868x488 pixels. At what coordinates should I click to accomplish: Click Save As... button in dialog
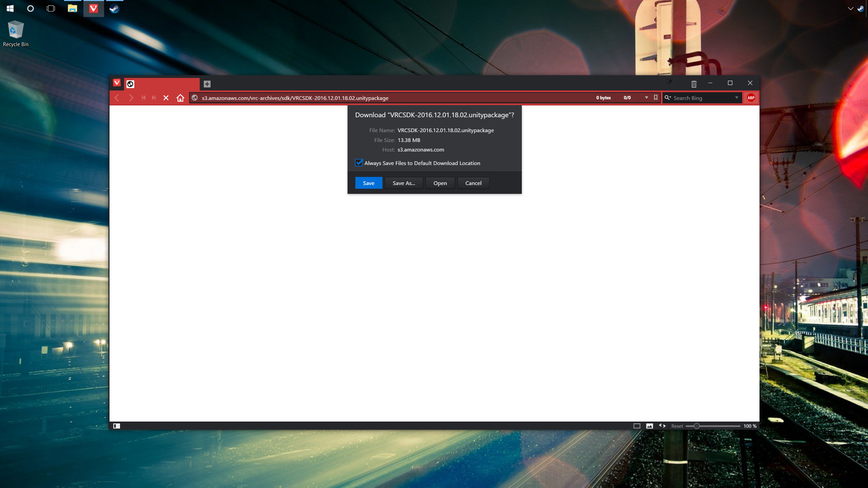pyautogui.click(x=403, y=183)
